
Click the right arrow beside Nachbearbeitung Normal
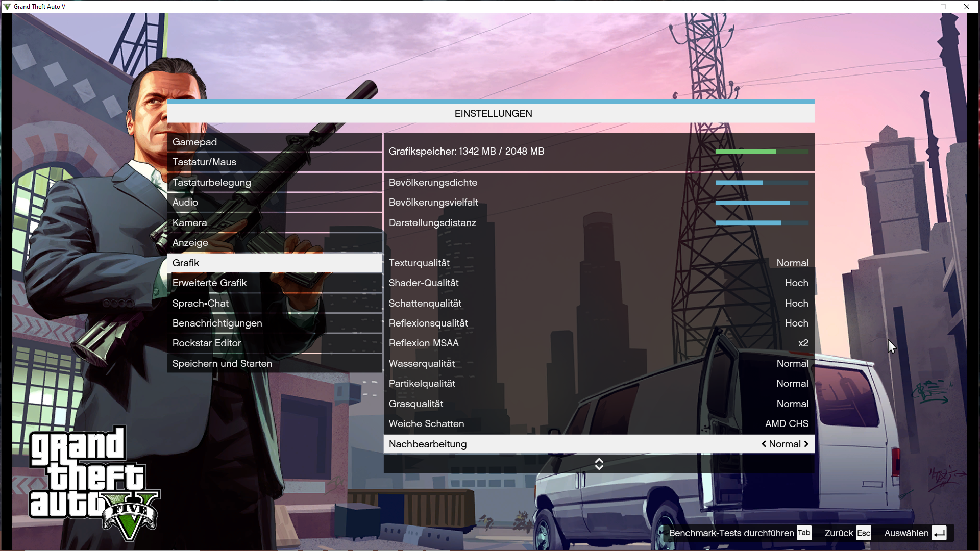coord(806,444)
